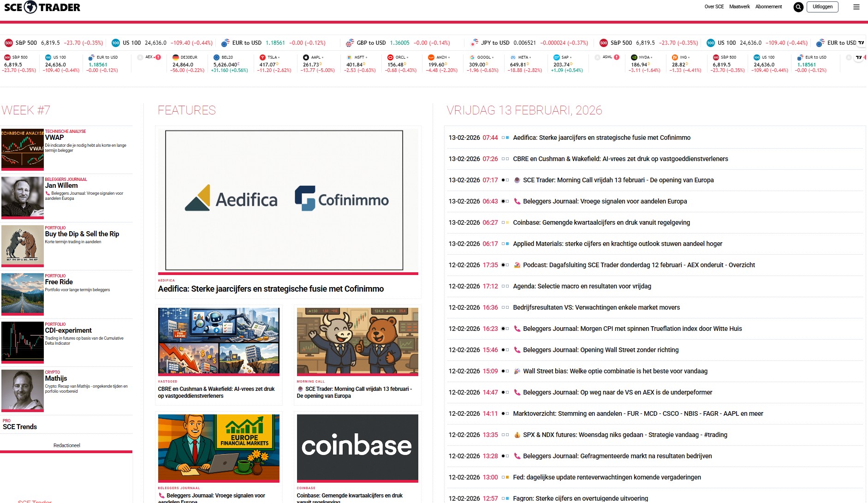Click the bull and bear fighting thumbnail
868x503 pixels.
tap(23, 246)
